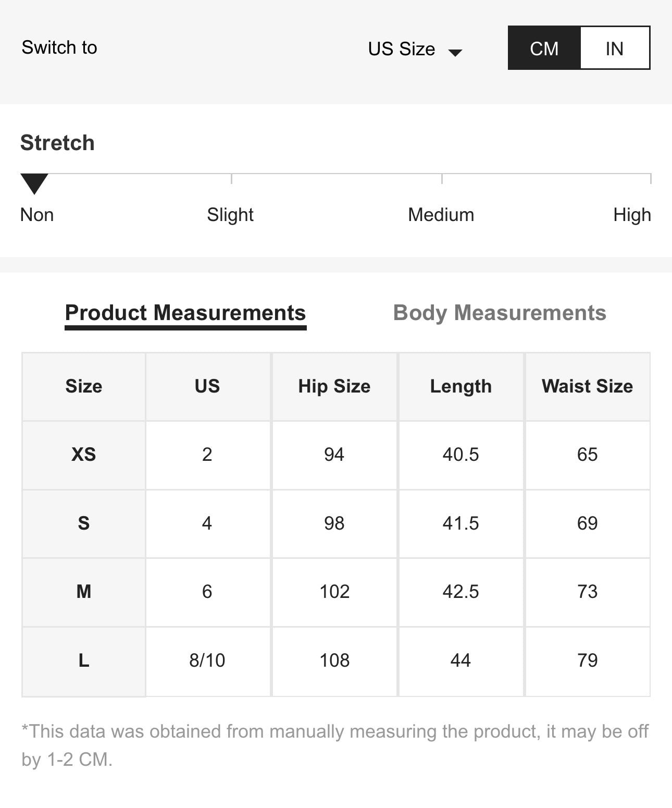672x808 pixels.
Task: Click the M size row header
Action: point(83,592)
